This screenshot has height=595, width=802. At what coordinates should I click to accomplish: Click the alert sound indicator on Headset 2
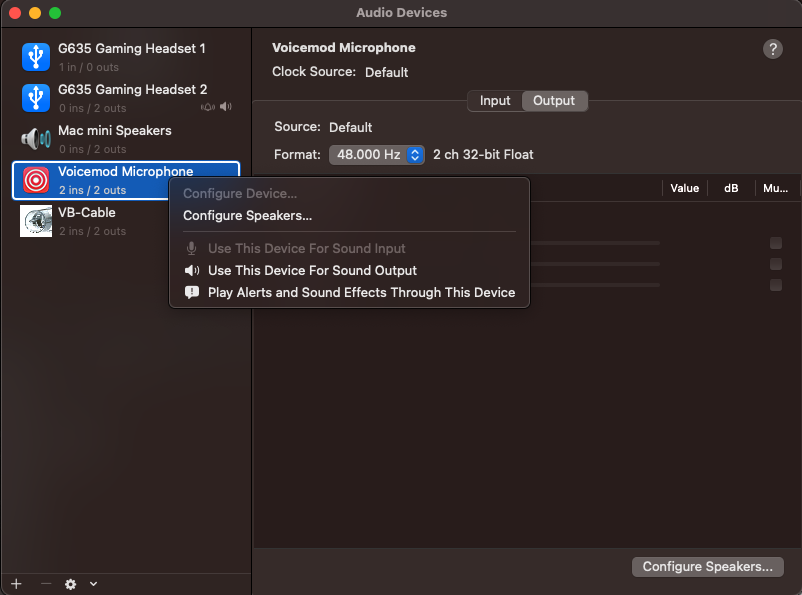pyautogui.click(x=208, y=107)
